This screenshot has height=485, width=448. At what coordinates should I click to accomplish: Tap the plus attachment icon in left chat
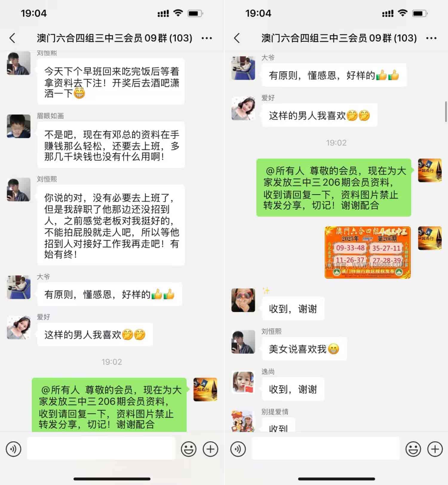point(211,449)
